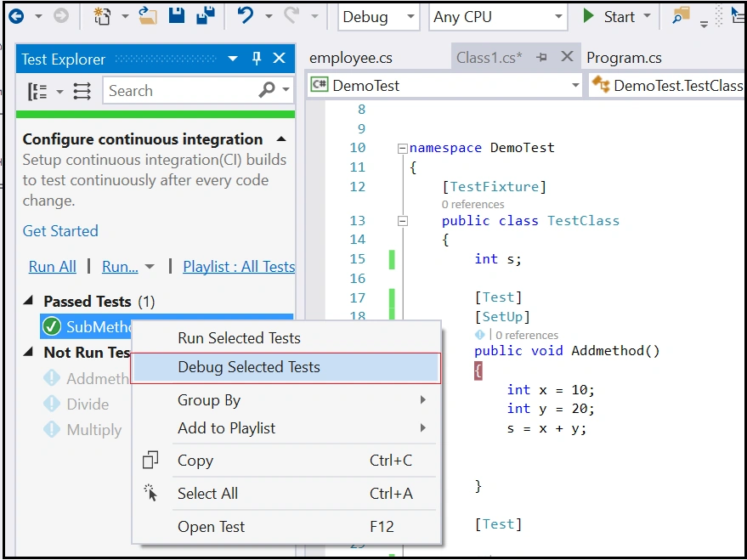This screenshot has width=747, height=560.
Task: Open the Undo history dropdown arrow
Action: (x=269, y=17)
